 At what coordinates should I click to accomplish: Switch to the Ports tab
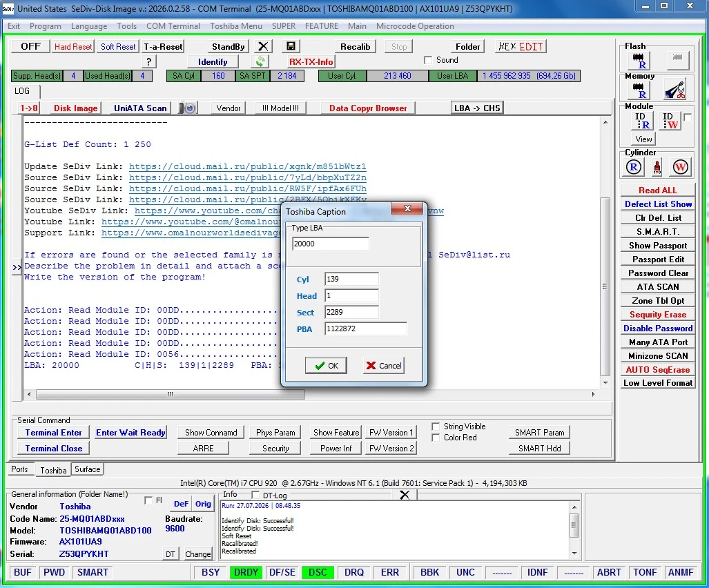click(x=19, y=469)
